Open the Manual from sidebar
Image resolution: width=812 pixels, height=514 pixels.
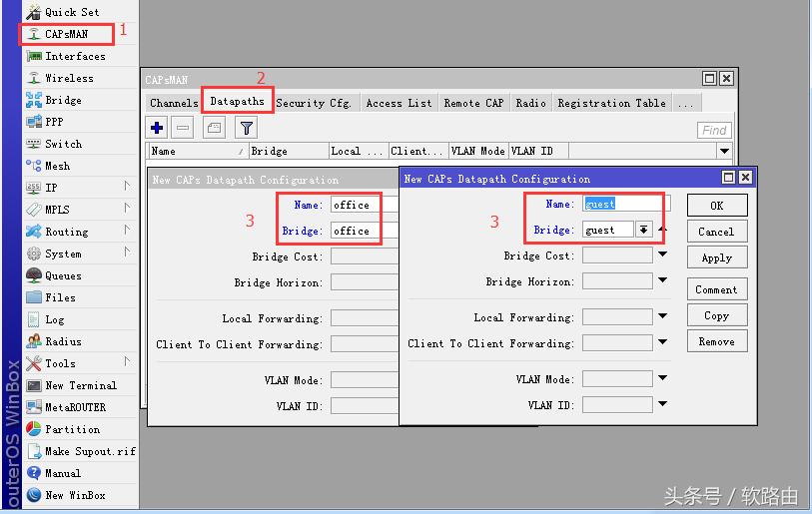click(81, 473)
